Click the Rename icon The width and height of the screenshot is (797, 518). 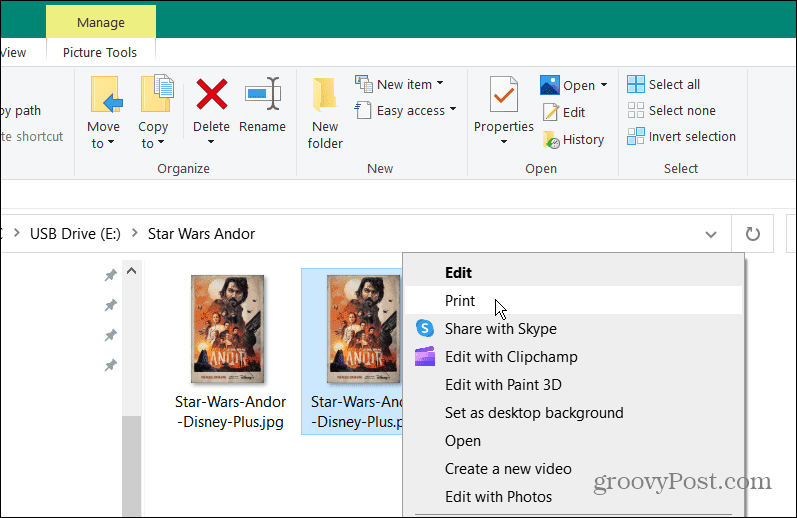pos(263,94)
